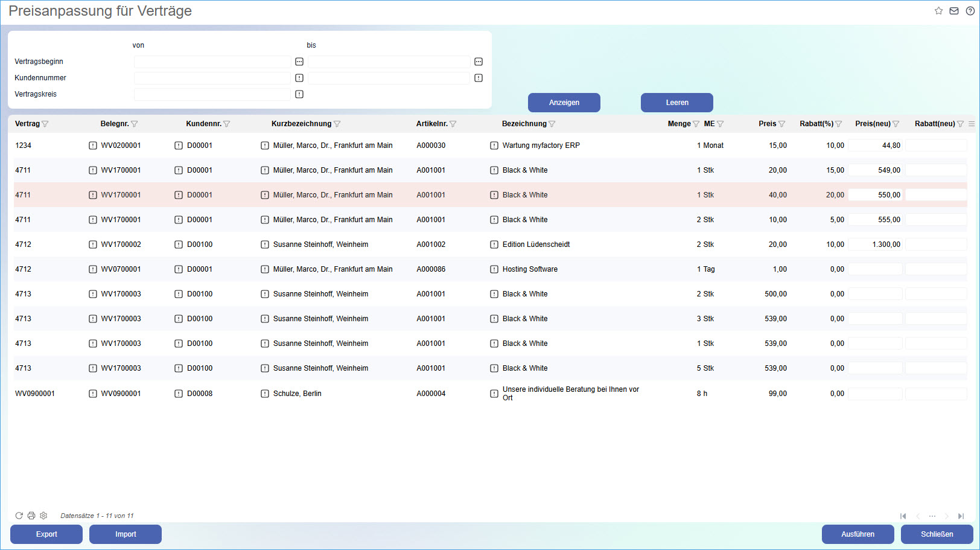Screen dimensions: 980x550
Task: Open column menu at table header right
Action: tap(972, 124)
